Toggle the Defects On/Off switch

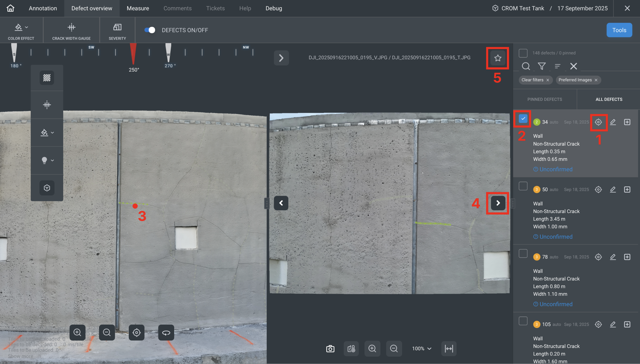click(x=150, y=30)
